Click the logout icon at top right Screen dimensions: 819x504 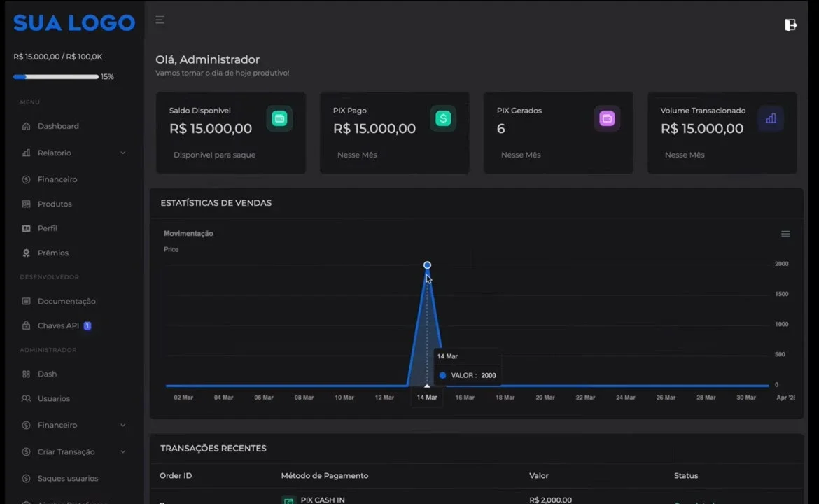click(x=790, y=24)
